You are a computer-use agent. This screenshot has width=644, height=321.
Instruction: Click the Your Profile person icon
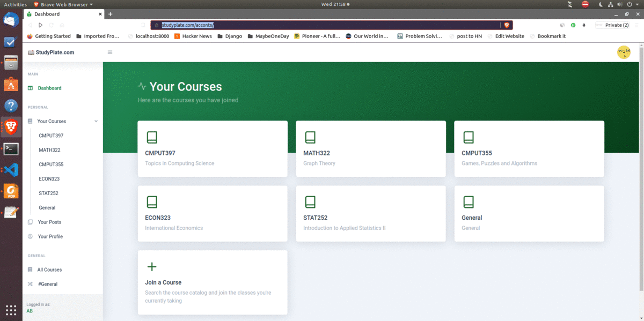[x=30, y=236]
